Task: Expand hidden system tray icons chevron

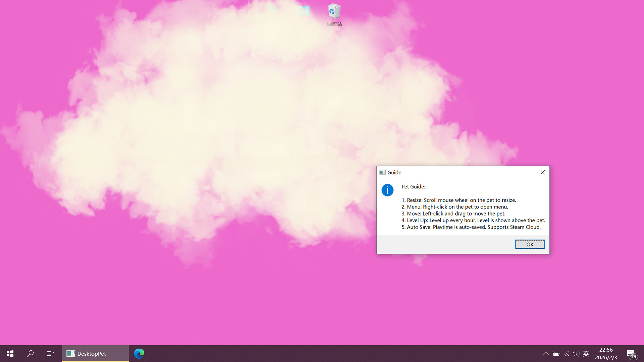Action: pos(546,354)
